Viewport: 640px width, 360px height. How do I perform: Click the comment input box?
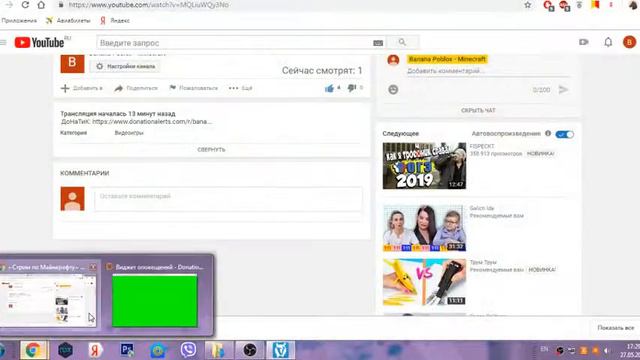click(228, 199)
